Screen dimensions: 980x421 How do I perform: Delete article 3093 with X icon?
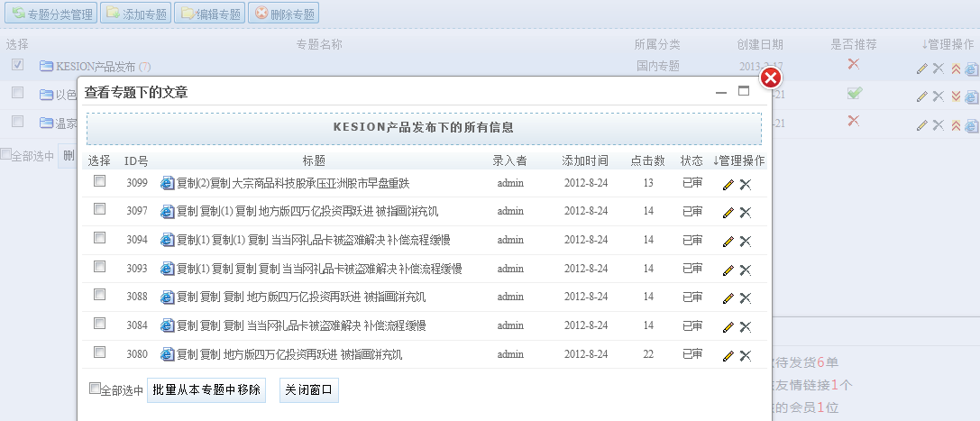click(745, 270)
